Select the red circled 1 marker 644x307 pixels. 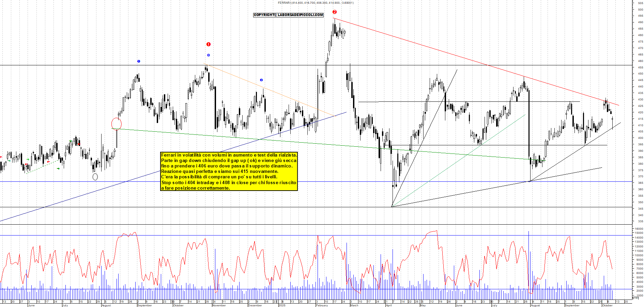click(209, 44)
